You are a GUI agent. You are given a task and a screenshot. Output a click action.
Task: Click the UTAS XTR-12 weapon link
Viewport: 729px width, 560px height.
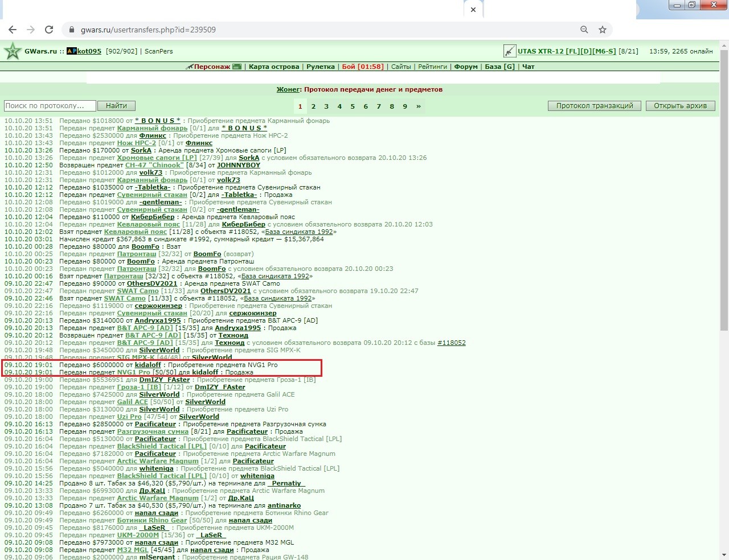point(567,51)
